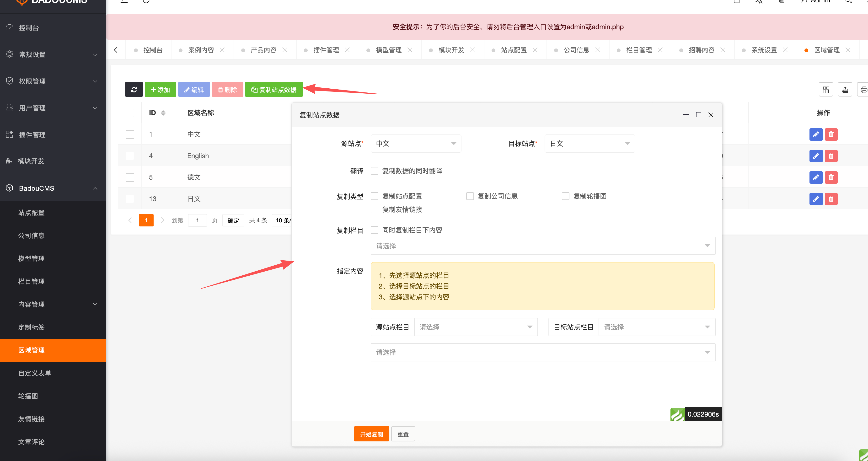The image size is (868, 461).
Task: Clear cache with the trash icon
Action: coord(782,1)
